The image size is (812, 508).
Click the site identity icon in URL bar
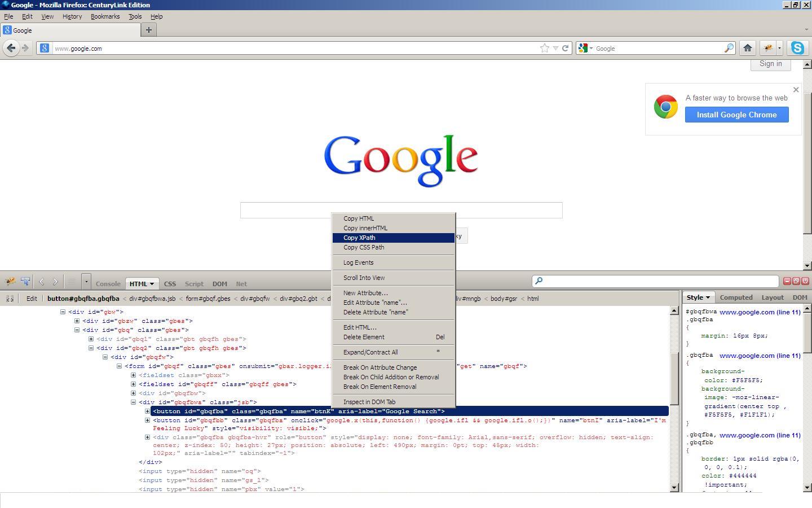click(45, 48)
